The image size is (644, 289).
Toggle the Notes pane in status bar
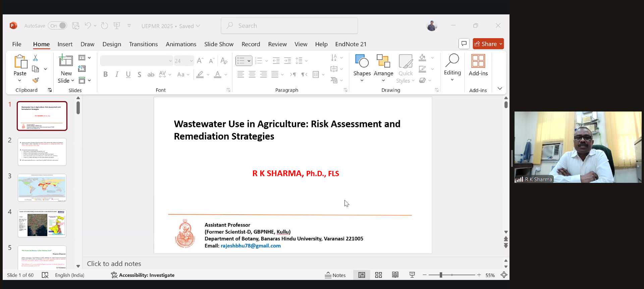335,275
